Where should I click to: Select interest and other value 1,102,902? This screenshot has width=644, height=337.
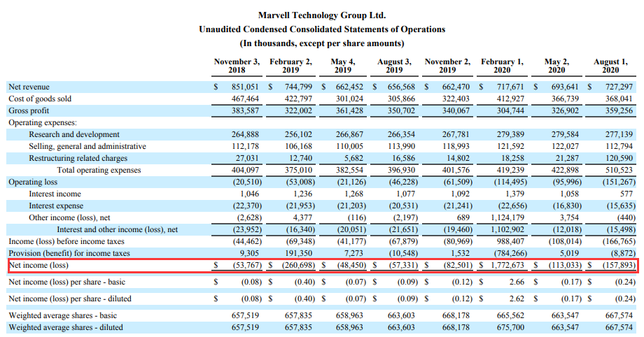coord(507,230)
